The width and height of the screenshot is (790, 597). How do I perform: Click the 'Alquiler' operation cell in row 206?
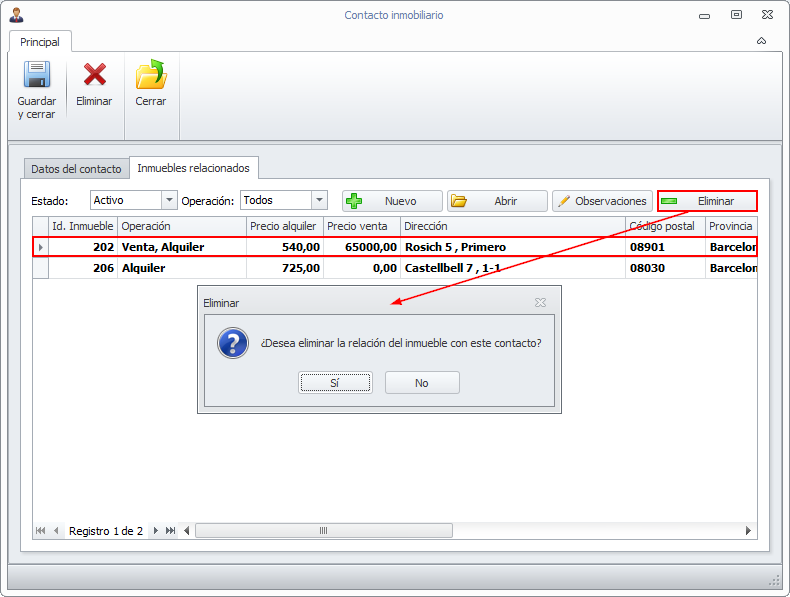point(182,268)
